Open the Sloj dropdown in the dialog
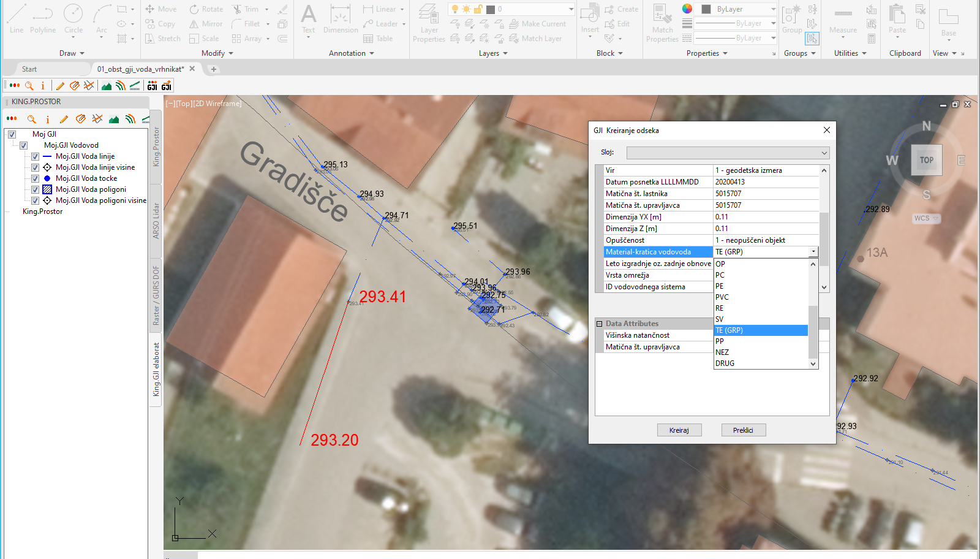 (x=728, y=153)
